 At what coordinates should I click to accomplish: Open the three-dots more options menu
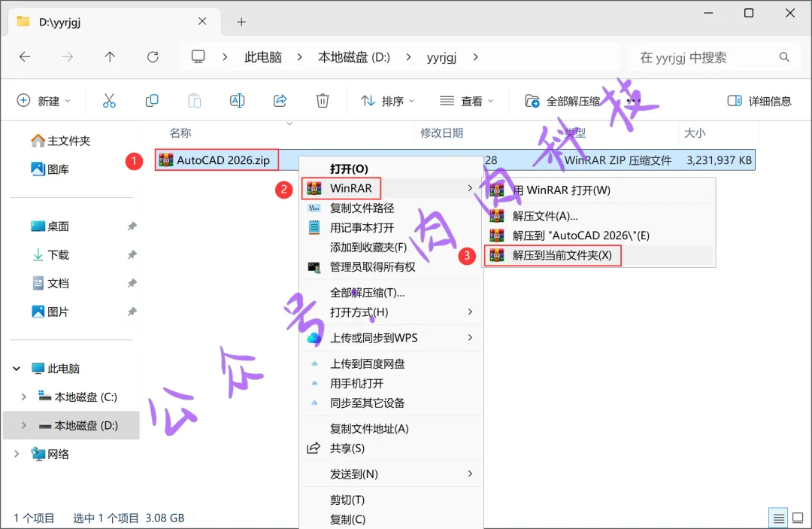tap(633, 101)
